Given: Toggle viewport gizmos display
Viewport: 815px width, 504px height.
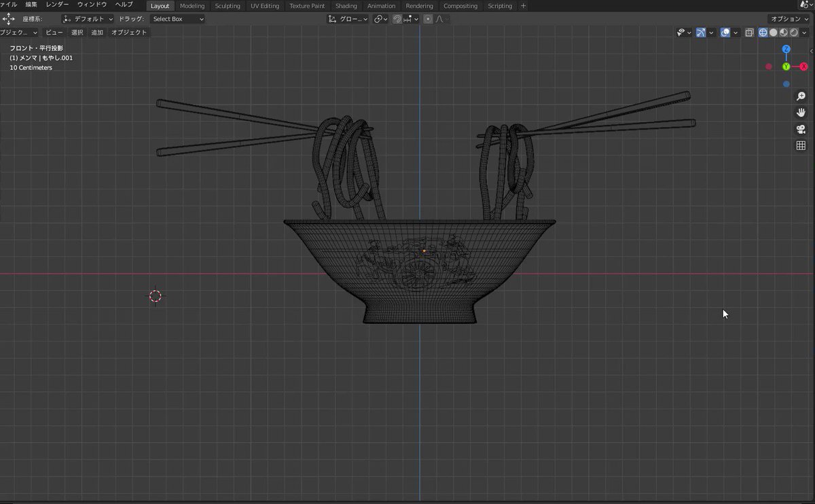Looking at the screenshot, I should coord(700,32).
